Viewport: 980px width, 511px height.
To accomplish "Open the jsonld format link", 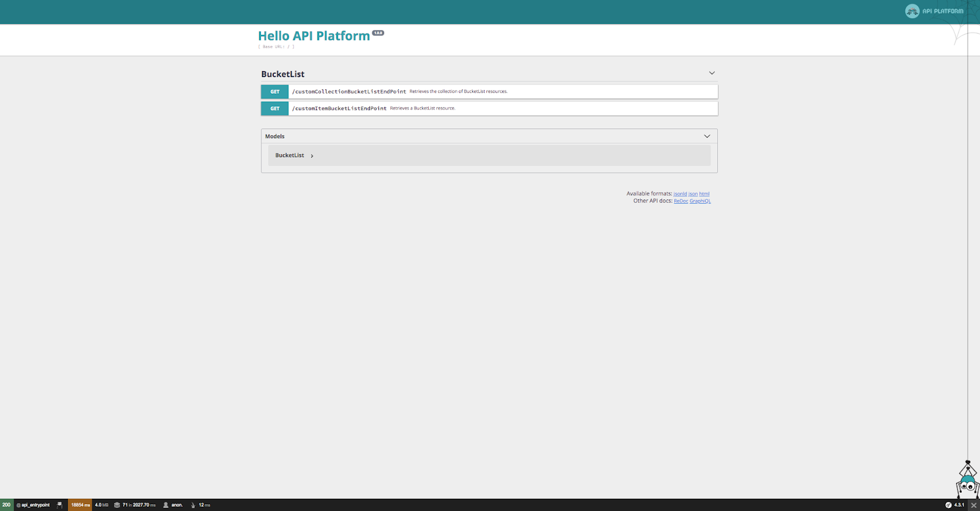I will tap(680, 194).
